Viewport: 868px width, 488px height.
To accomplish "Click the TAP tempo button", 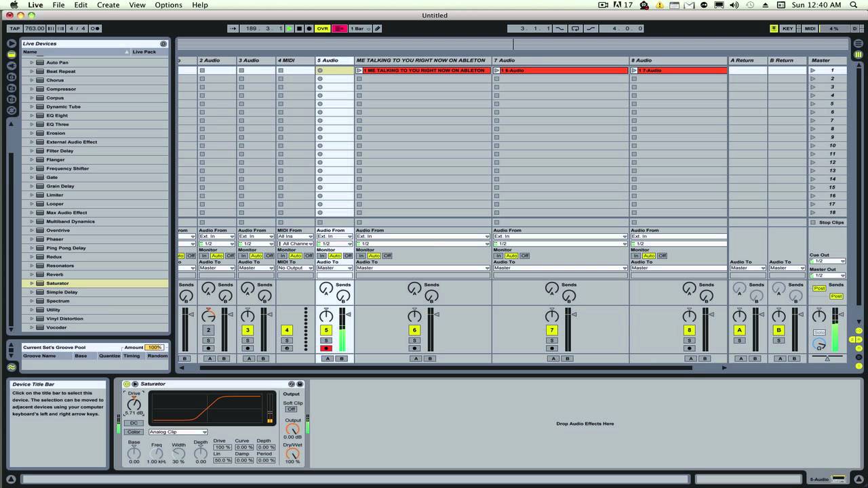I will coord(15,28).
